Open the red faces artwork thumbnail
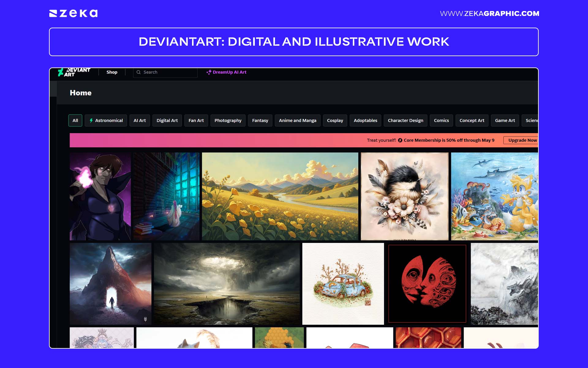The width and height of the screenshot is (588, 368). [427, 284]
